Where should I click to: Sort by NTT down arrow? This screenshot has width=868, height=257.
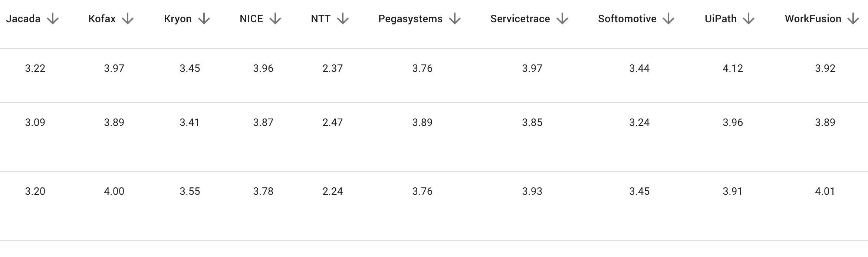(343, 19)
